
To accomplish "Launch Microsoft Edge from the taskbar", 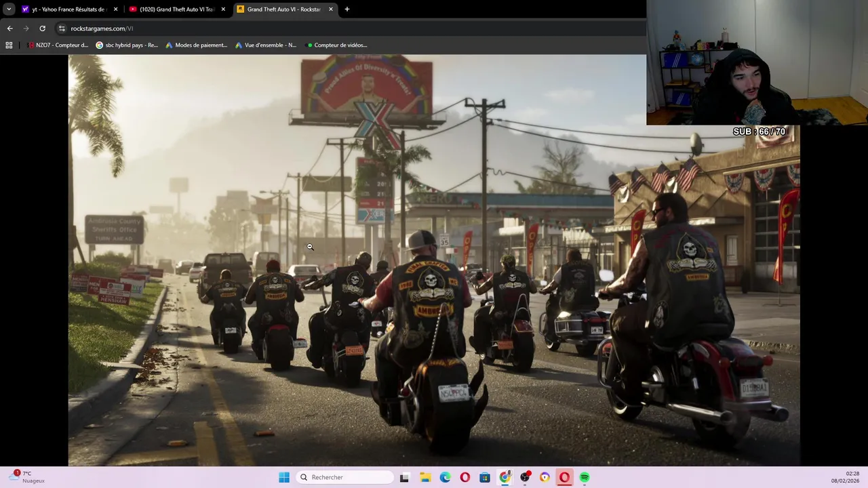I will click(445, 477).
